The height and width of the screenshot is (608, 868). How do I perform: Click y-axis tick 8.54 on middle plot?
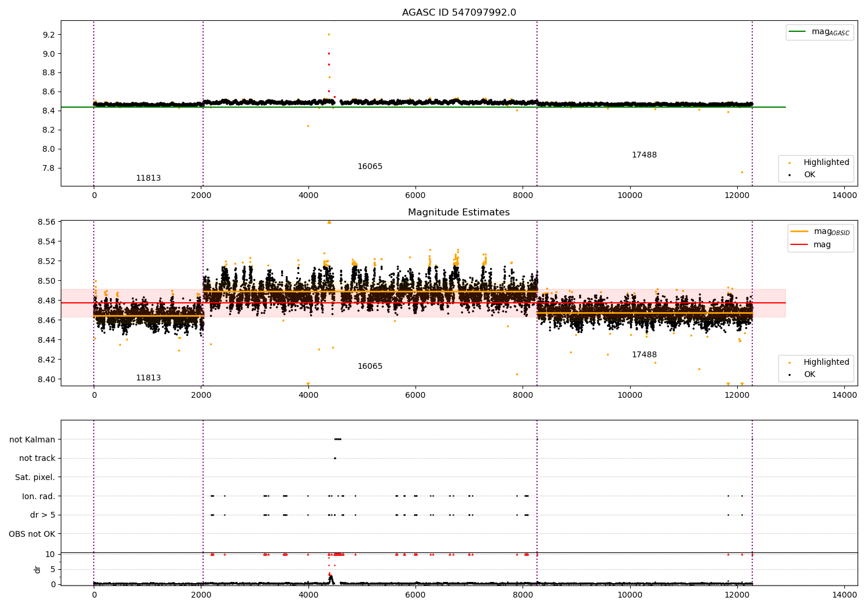(46, 241)
